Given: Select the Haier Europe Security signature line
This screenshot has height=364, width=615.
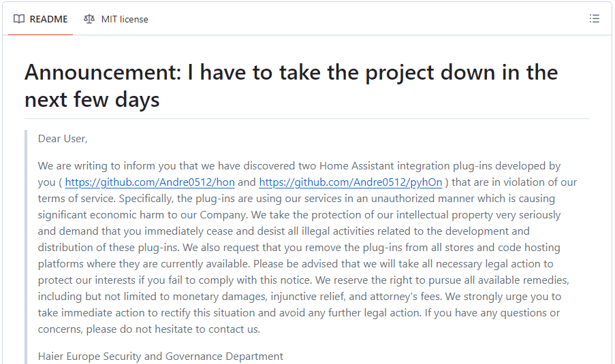Looking at the screenshot, I should (160, 356).
